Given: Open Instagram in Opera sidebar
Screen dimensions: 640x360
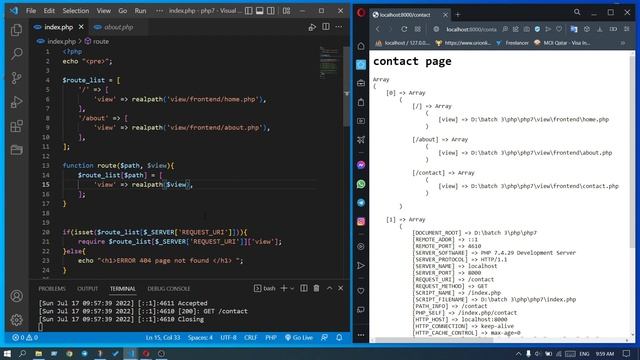Looking at the screenshot, I should (x=361, y=222).
